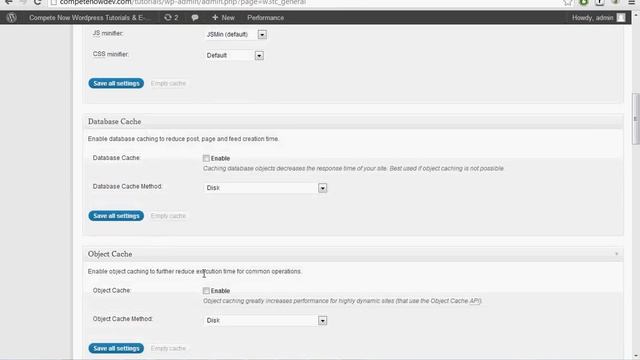The image size is (640, 360).
Task: Reload the page with the browser refresh icon
Action: coord(37,2)
